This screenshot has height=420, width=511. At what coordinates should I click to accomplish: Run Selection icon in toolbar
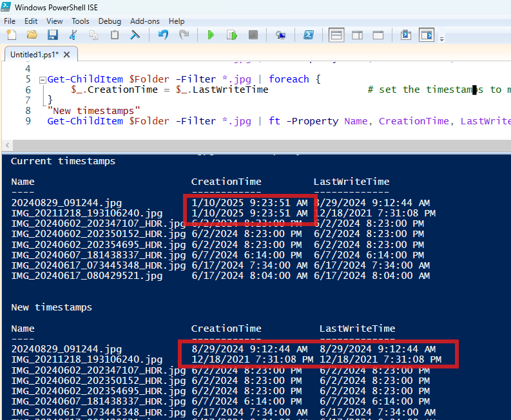(232, 35)
